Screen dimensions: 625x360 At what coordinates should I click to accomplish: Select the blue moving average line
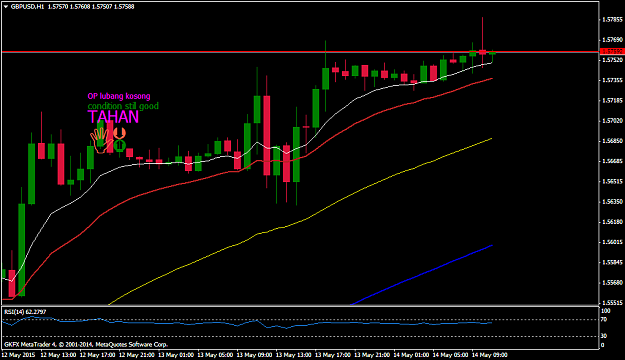pyautogui.click(x=423, y=275)
